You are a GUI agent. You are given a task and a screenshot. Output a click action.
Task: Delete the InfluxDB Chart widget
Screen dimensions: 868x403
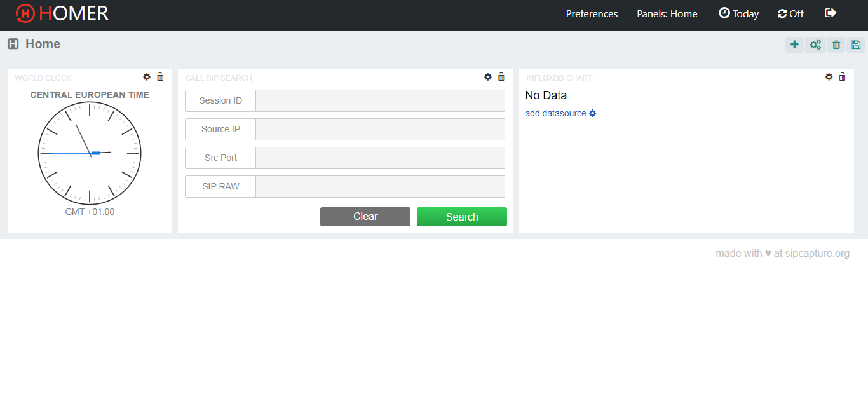tap(842, 77)
